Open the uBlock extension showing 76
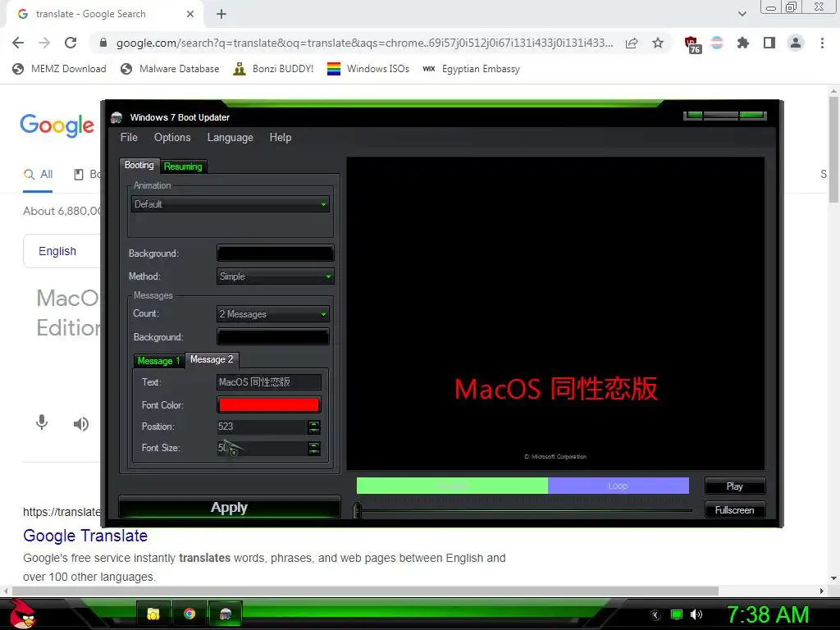Screen dimensions: 840x630 click(692, 44)
